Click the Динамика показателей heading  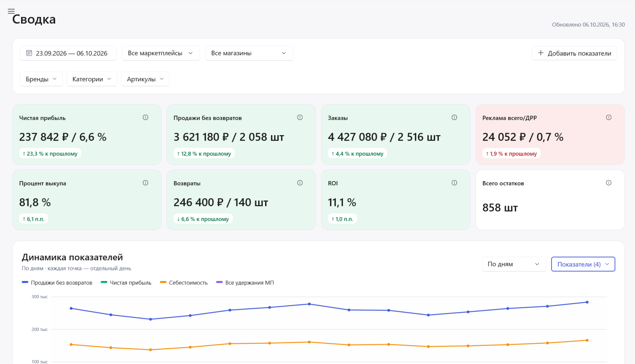(x=72, y=257)
